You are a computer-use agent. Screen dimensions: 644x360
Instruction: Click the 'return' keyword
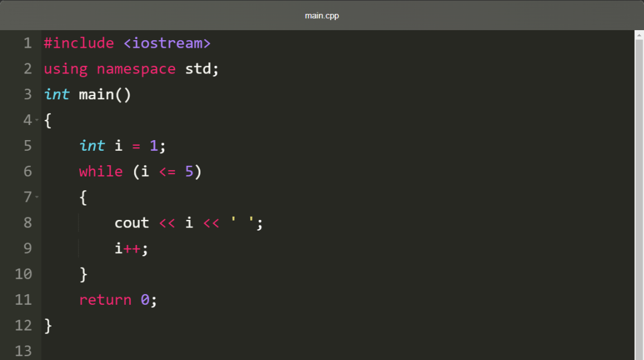(x=105, y=300)
